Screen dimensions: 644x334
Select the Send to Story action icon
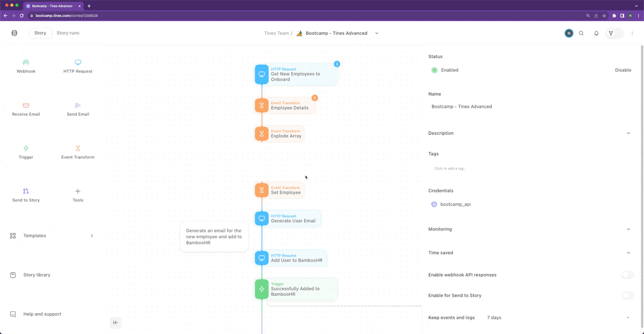pyautogui.click(x=26, y=191)
